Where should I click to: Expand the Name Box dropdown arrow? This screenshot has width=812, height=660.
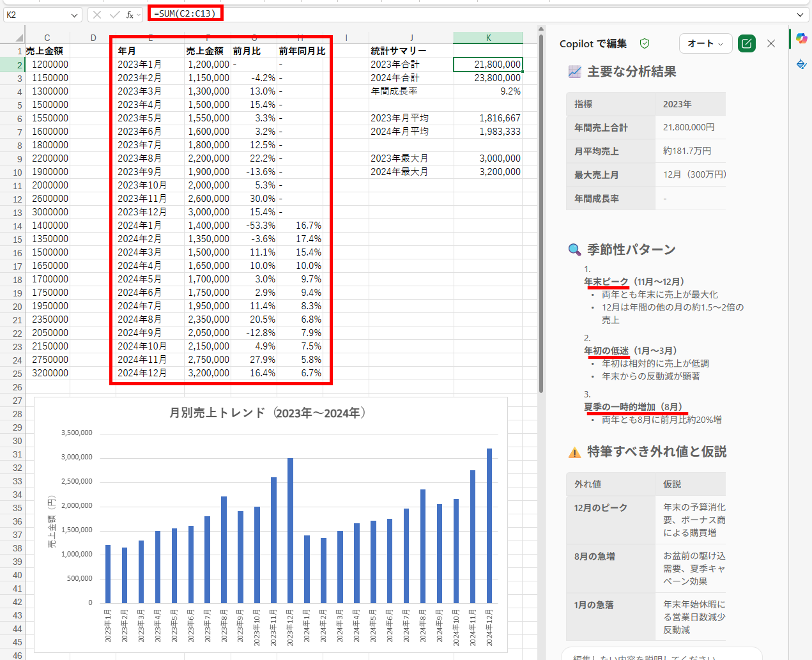(x=75, y=15)
